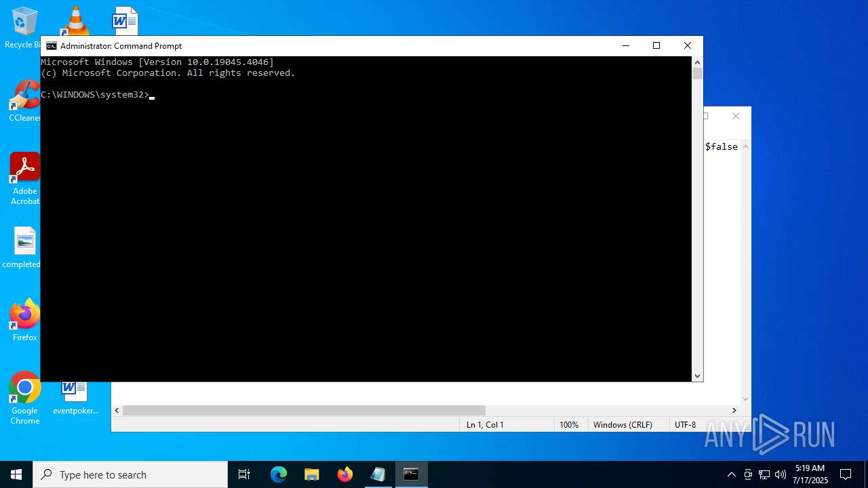Click the taskbar search box
Viewport: 868px width, 488px height.
(130, 474)
